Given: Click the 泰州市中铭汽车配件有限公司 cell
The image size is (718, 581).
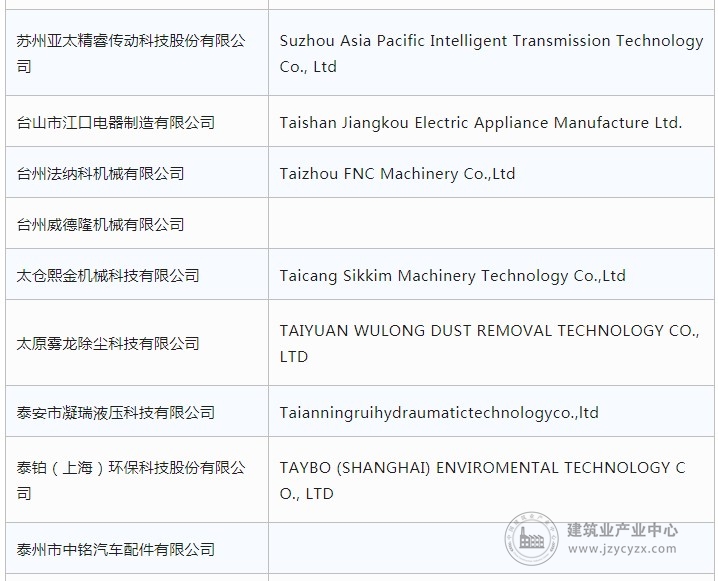Looking at the screenshot, I should [x=137, y=548].
